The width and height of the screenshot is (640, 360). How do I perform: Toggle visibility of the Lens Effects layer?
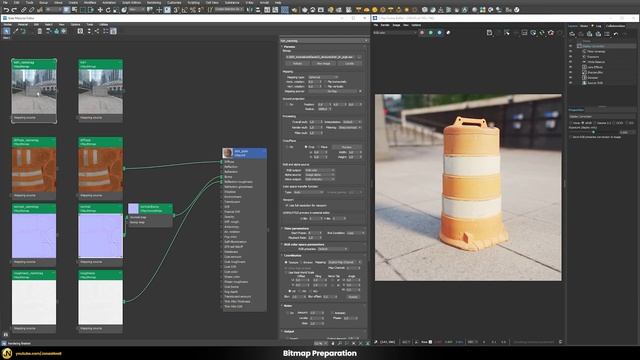[x=571, y=67]
